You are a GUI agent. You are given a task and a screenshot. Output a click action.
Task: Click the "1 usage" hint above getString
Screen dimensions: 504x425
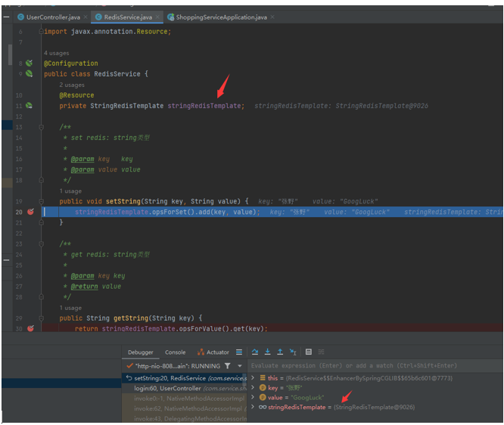tap(70, 308)
